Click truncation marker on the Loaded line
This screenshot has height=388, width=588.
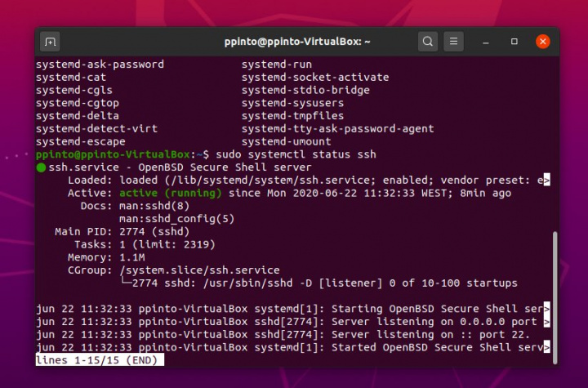point(546,180)
